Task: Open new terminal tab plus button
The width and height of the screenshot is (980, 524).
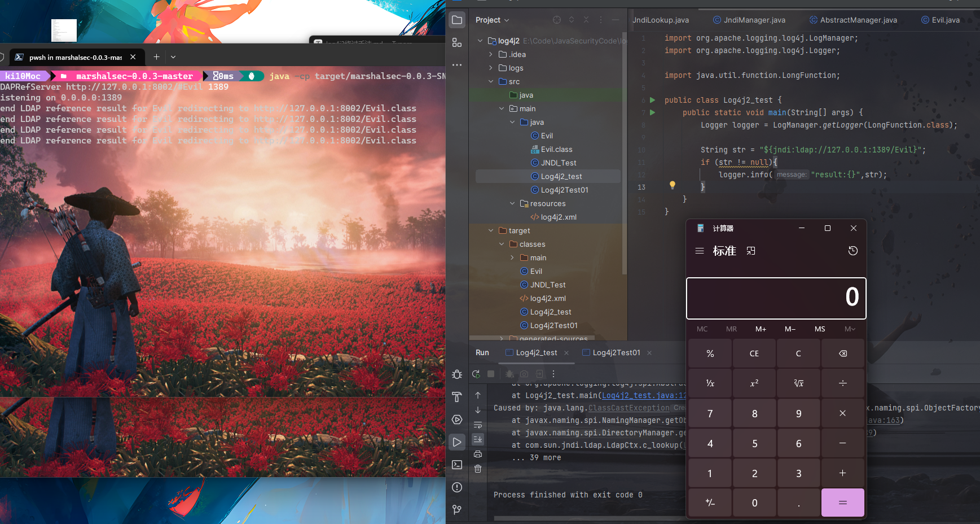Action: (156, 57)
